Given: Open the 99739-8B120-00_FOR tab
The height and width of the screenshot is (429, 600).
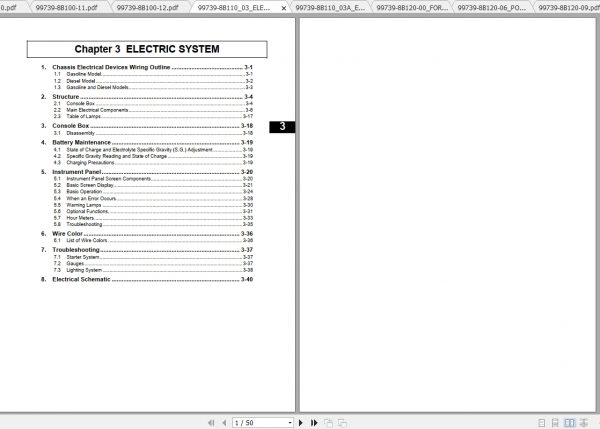Looking at the screenshot, I should tap(412, 8).
